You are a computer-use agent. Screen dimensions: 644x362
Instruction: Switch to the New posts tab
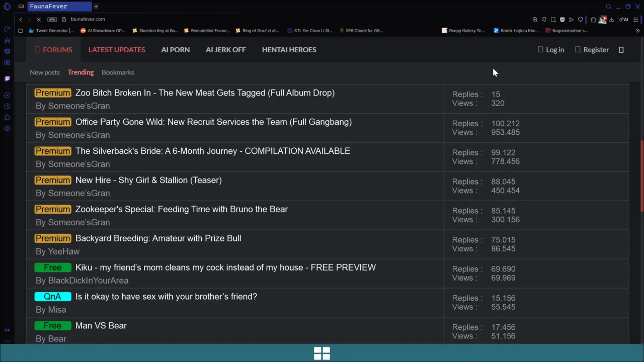[x=45, y=72]
